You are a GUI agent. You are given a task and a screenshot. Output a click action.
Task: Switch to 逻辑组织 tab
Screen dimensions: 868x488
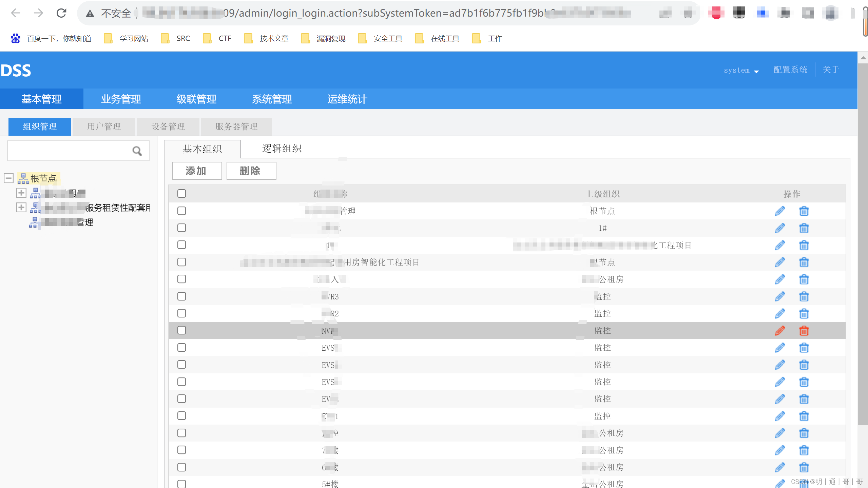click(x=282, y=149)
